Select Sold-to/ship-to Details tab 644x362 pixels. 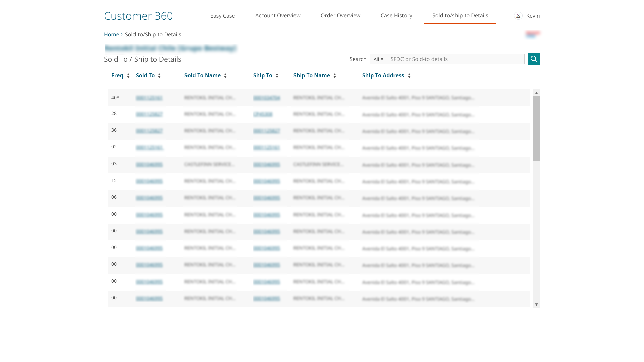tap(460, 15)
